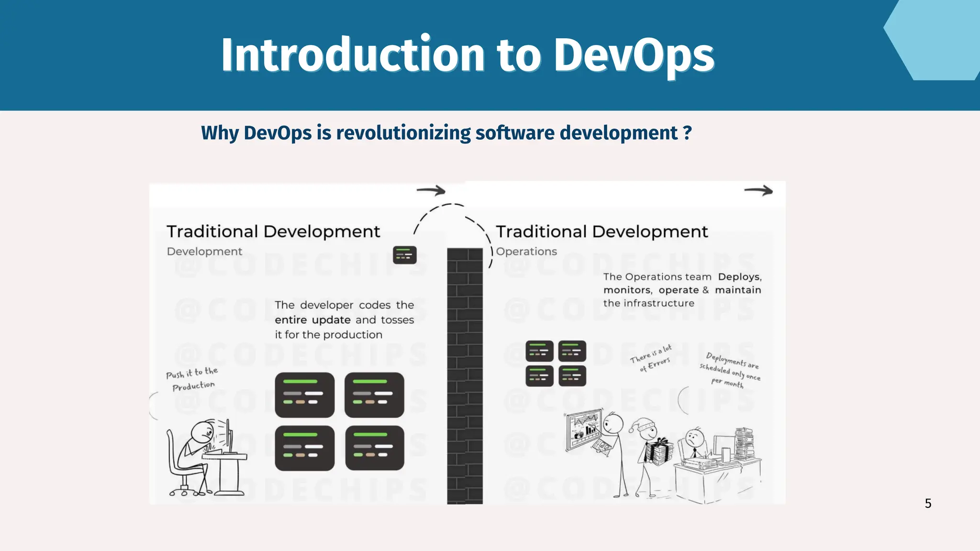The height and width of the screenshot is (551, 980).
Task: Click the black brick wall divider
Action: pos(465,375)
